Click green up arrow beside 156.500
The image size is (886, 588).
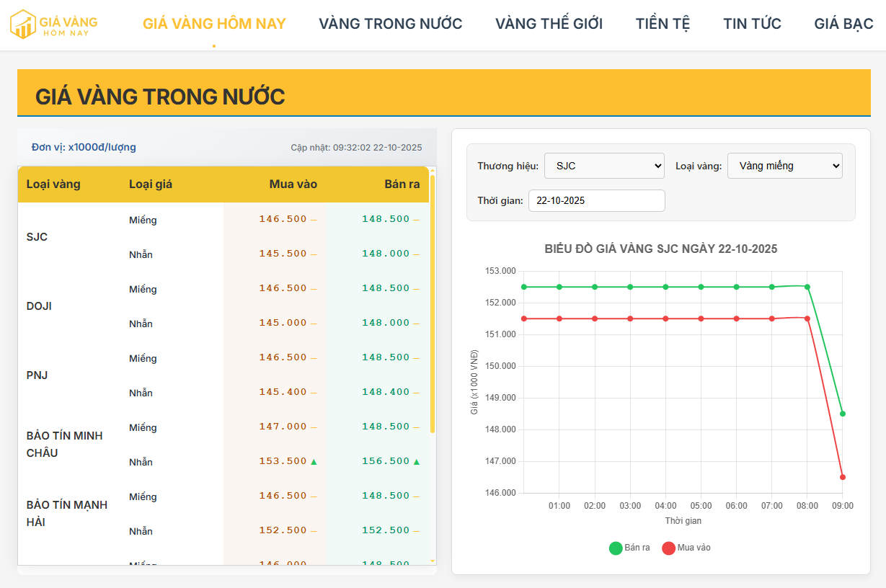tap(417, 461)
